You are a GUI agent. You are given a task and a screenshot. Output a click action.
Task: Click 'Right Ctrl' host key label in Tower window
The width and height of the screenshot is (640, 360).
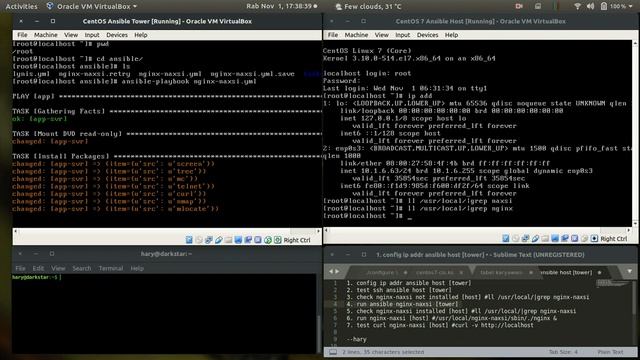point(297,240)
